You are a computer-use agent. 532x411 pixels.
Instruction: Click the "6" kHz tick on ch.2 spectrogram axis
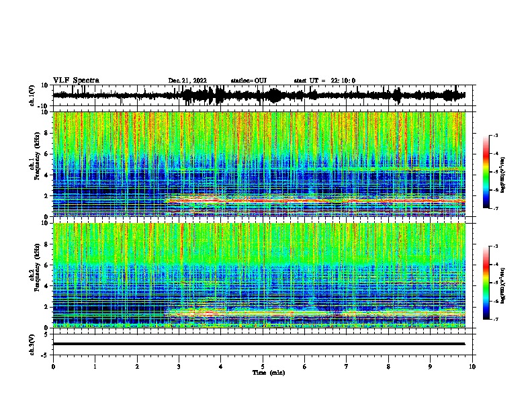click(x=46, y=265)
